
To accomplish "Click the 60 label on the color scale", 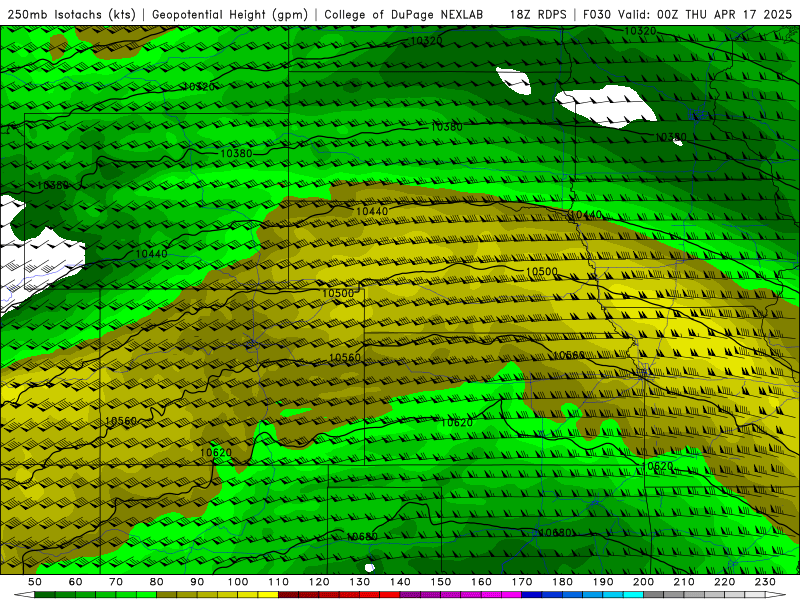I will pos(75,582).
